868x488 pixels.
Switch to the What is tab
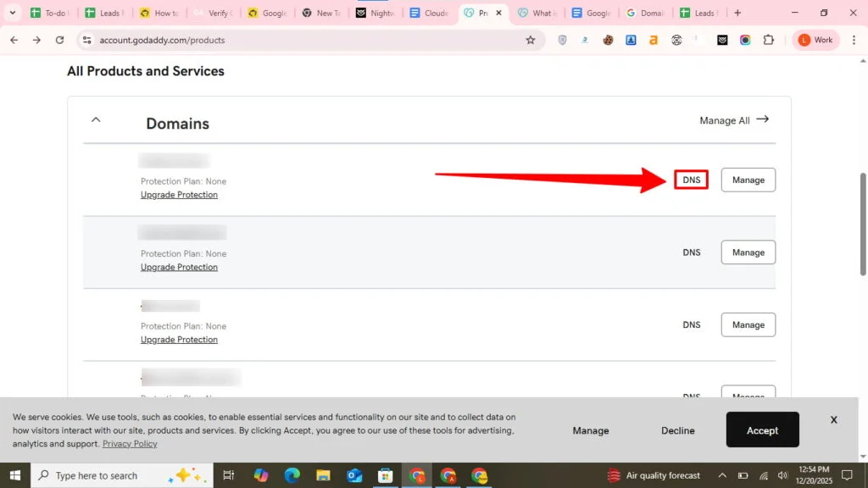pos(537,13)
